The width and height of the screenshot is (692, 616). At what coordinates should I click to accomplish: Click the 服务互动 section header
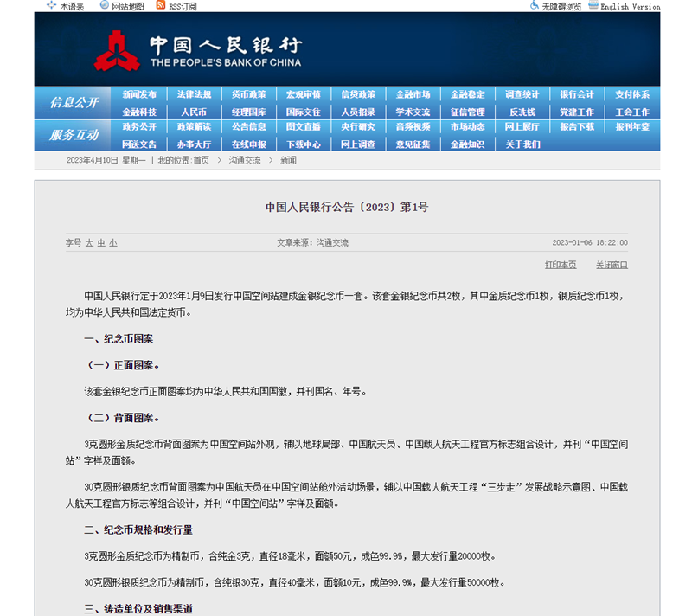tap(74, 135)
